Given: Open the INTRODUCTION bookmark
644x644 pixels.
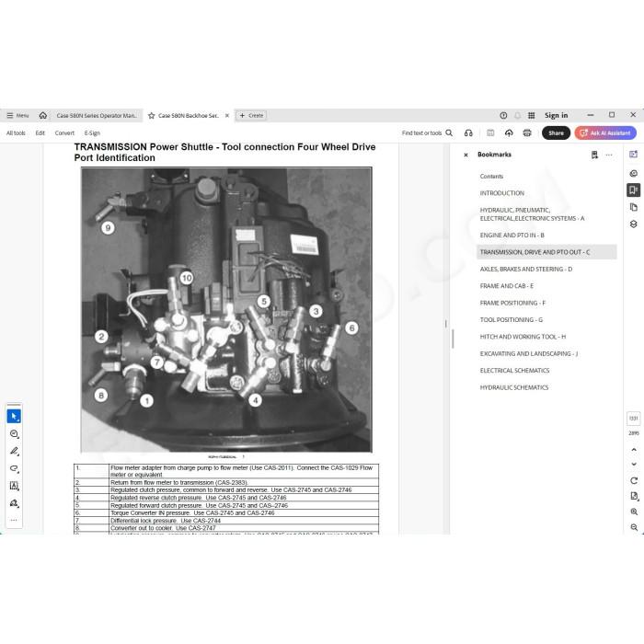Looking at the screenshot, I should point(502,193).
